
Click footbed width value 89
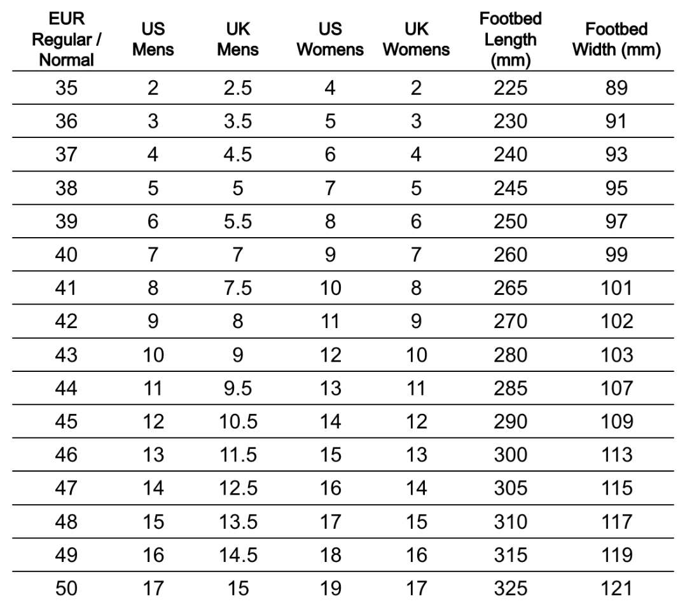pyautogui.click(x=616, y=88)
